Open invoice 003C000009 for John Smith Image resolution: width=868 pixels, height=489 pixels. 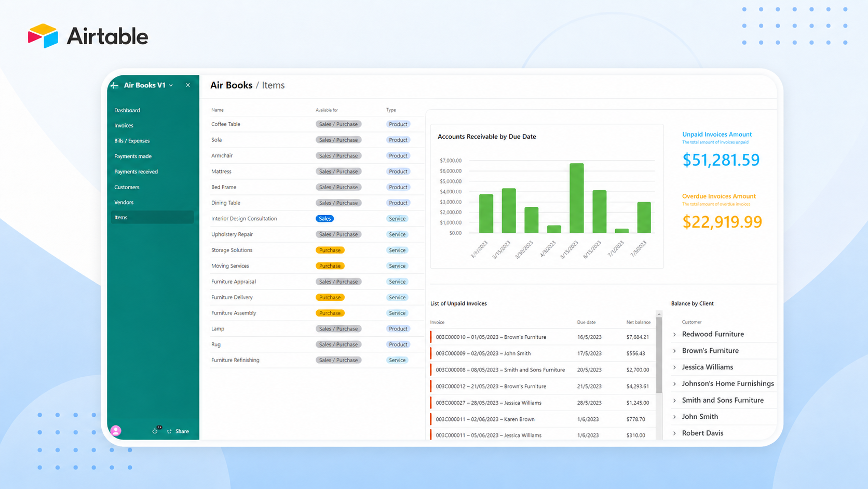[x=483, y=353]
